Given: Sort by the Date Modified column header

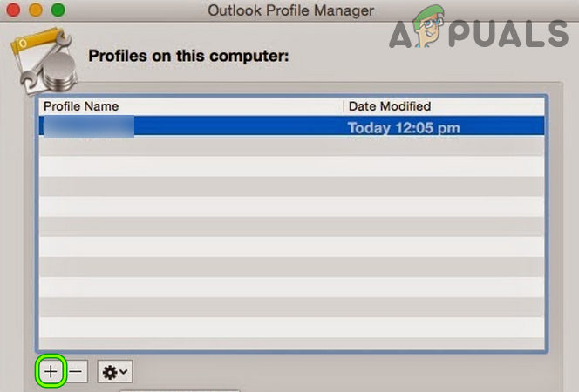Looking at the screenshot, I should click(444, 106).
